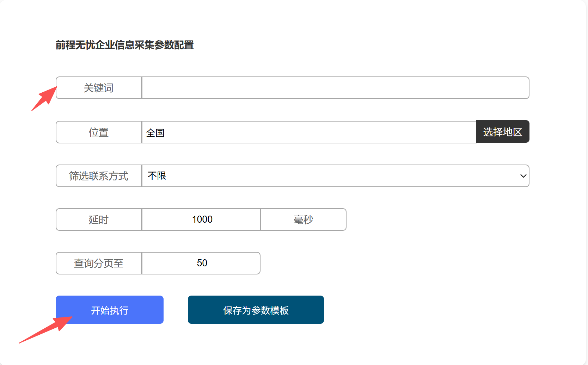Viewport: 588px width, 365px height.
Task: Click the 全国 text in location field
Action: 155,133
